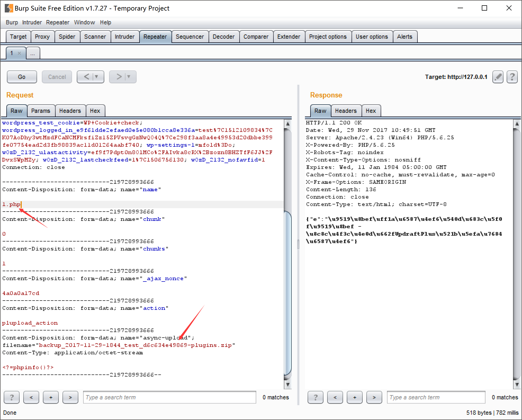This screenshot has width=522, height=420.
Task: Click request pane vertical scrollbar thumb
Action: click(x=288, y=293)
